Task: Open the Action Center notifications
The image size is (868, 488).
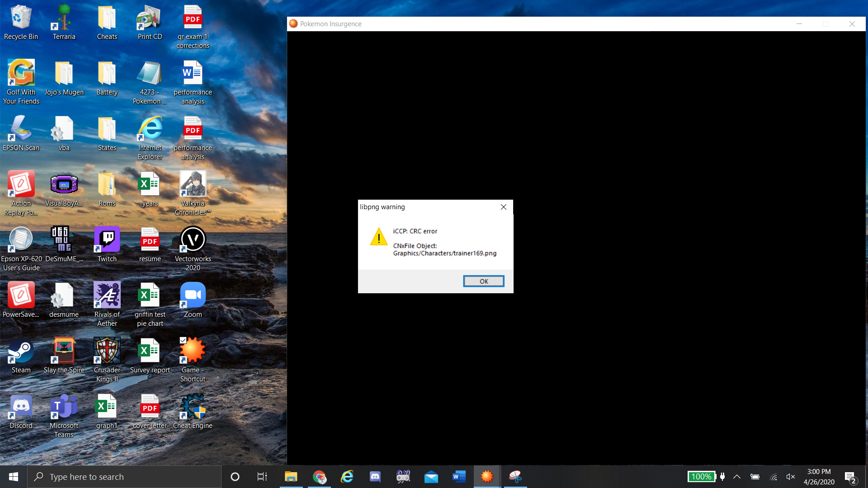Action: click(x=850, y=477)
